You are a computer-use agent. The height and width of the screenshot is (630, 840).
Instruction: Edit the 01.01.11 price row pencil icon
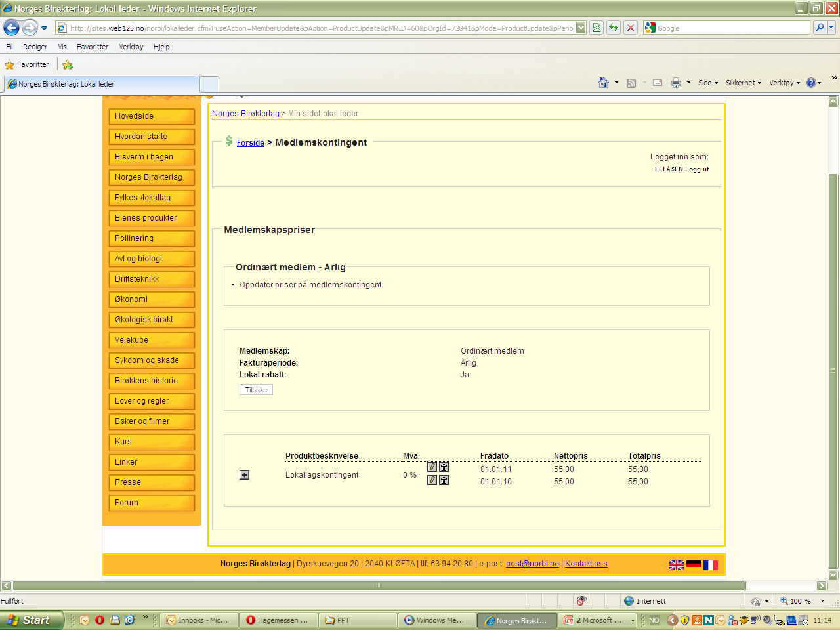coord(432,467)
